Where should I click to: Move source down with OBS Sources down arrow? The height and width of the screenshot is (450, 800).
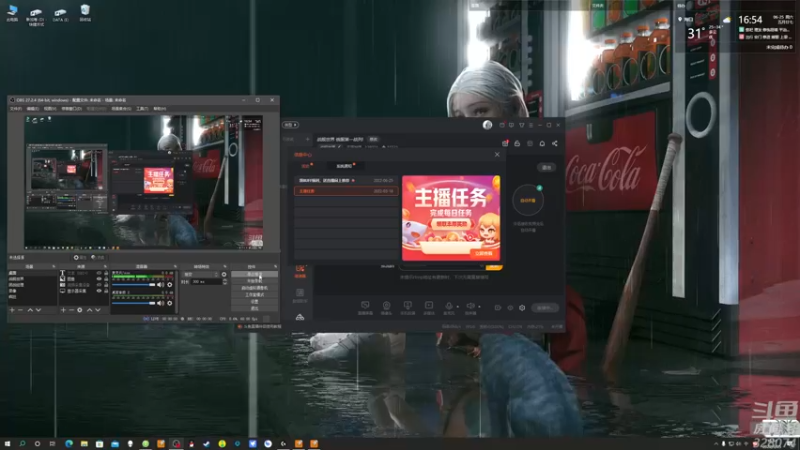coord(98,310)
